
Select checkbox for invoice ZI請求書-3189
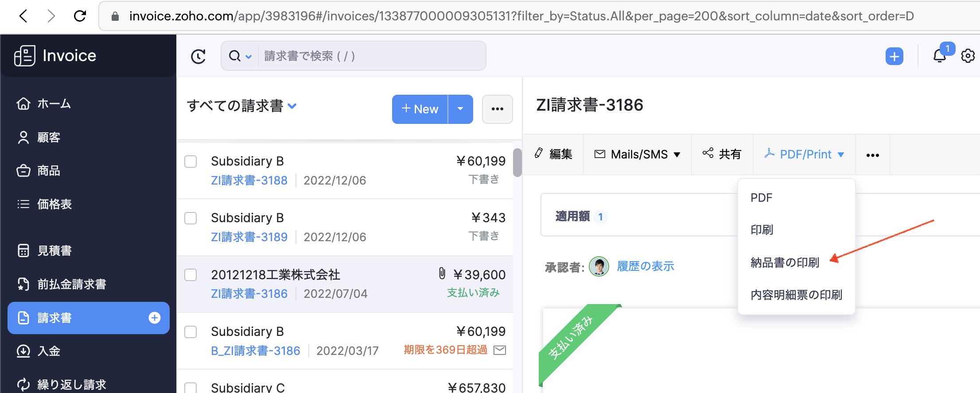(x=191, y=218)
